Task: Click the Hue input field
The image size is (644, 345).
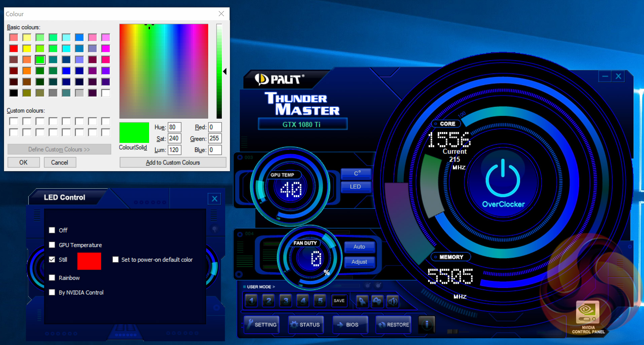Action: [x=174, y=127]
